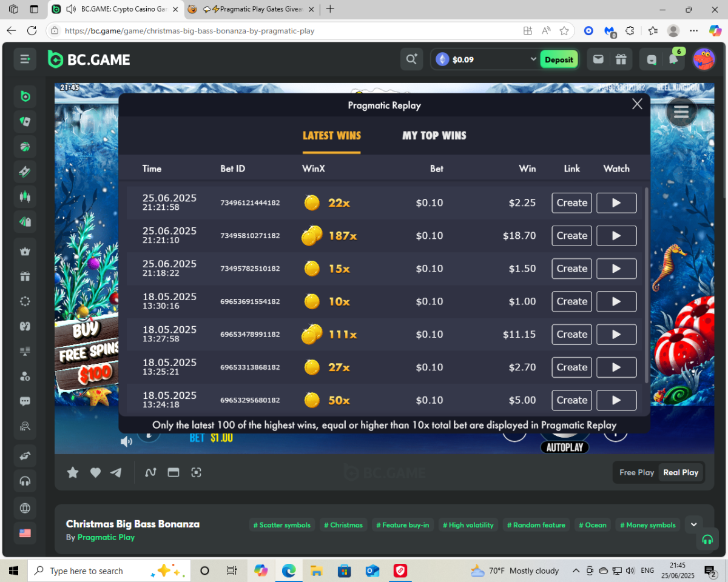Expand the game tags chevron
Viewport: 728px width, 582px height.
tap(693, 524)
